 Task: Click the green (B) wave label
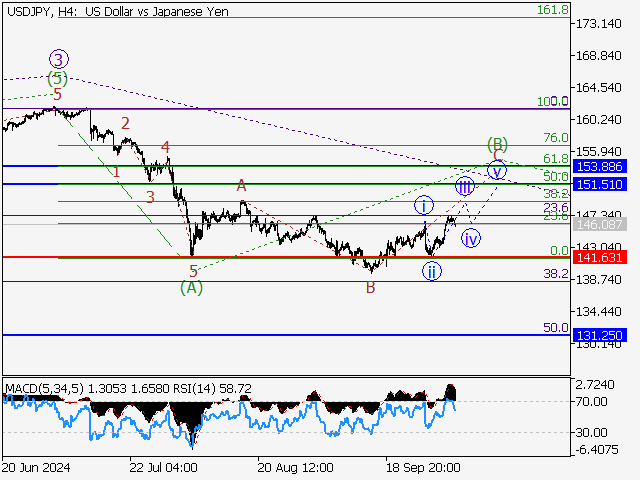(498, 144)
